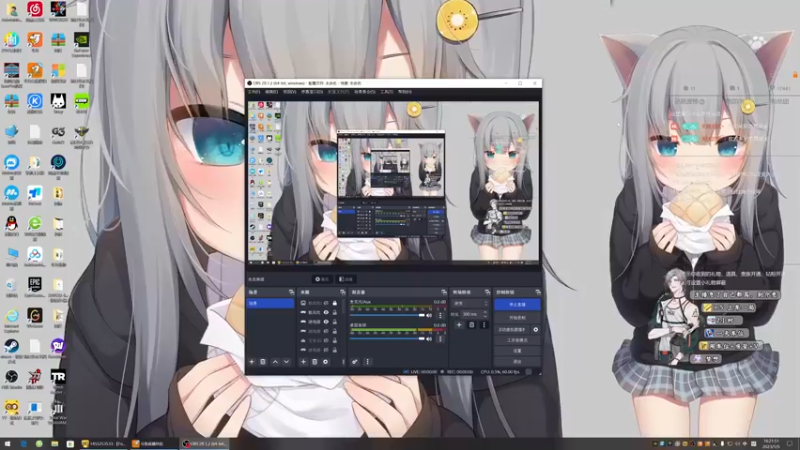800x450 pixels.
Task: Mute the Desktop Audio speaker icon
Action: (x=429, y=338)
